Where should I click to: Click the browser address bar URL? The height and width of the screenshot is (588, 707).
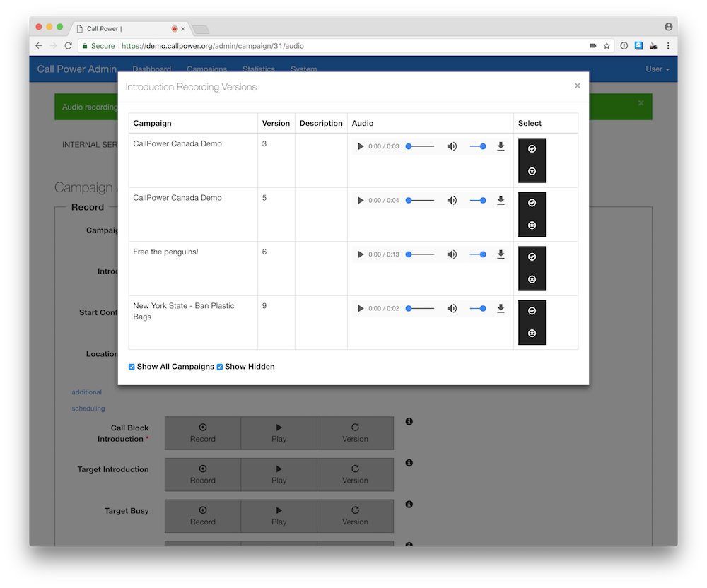[212, 46]
